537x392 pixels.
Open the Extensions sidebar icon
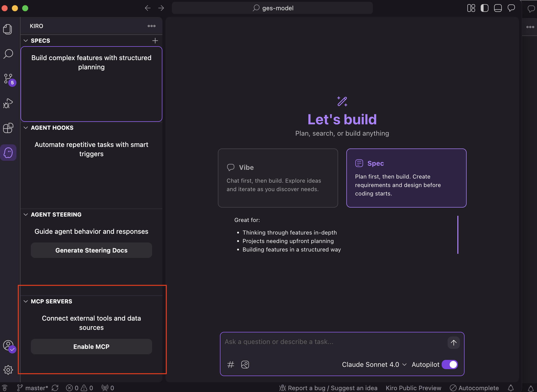coord(8,128)
